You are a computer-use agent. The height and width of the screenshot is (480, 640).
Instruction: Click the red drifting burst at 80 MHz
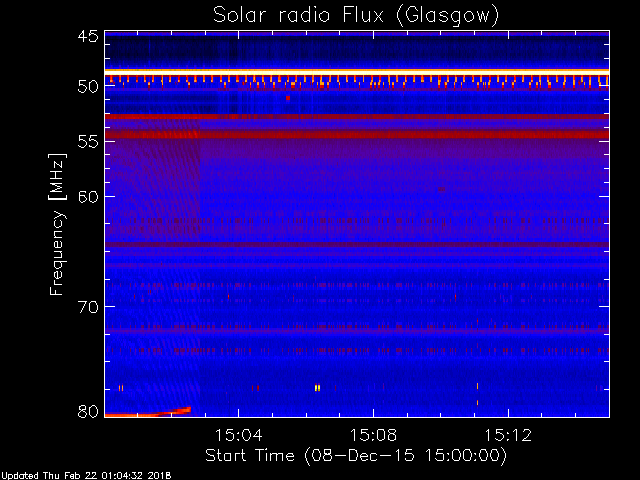(148, 412)
